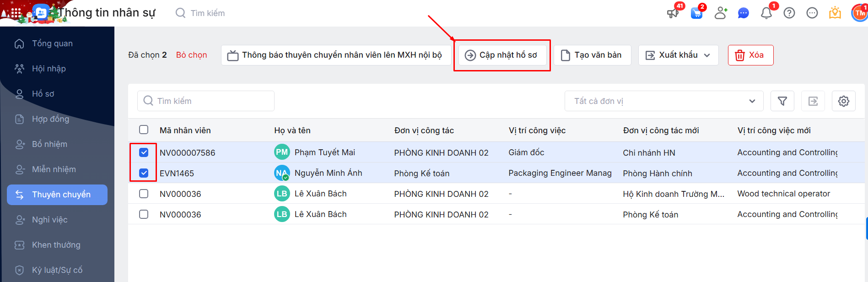Open the notifications bell icon

[x=766, y=13]
